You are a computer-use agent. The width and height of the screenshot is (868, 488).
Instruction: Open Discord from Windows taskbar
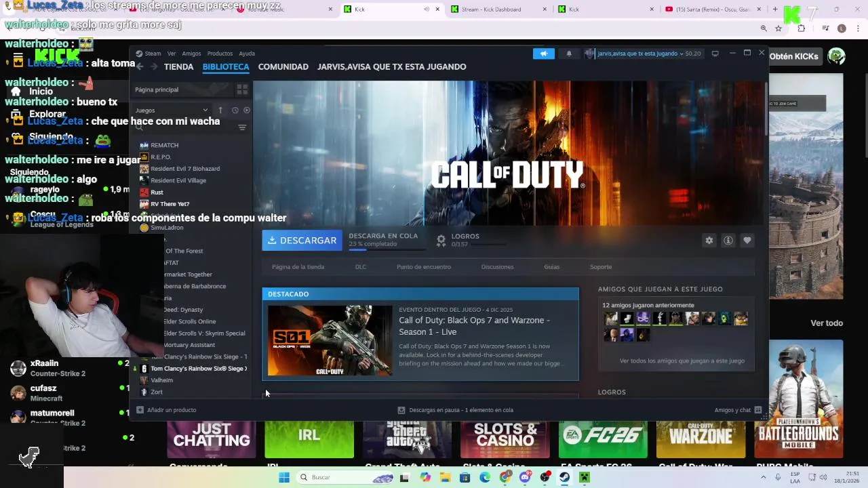tap(525, 477)
